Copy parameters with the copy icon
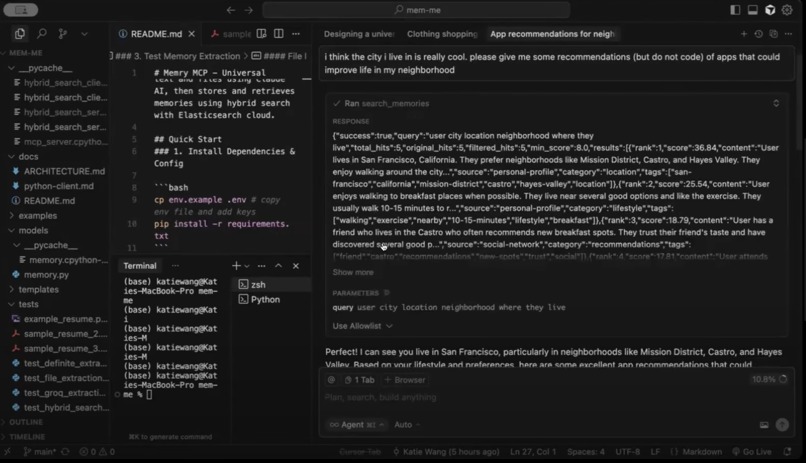The image size is (806, 463). (x=387, y=293)
